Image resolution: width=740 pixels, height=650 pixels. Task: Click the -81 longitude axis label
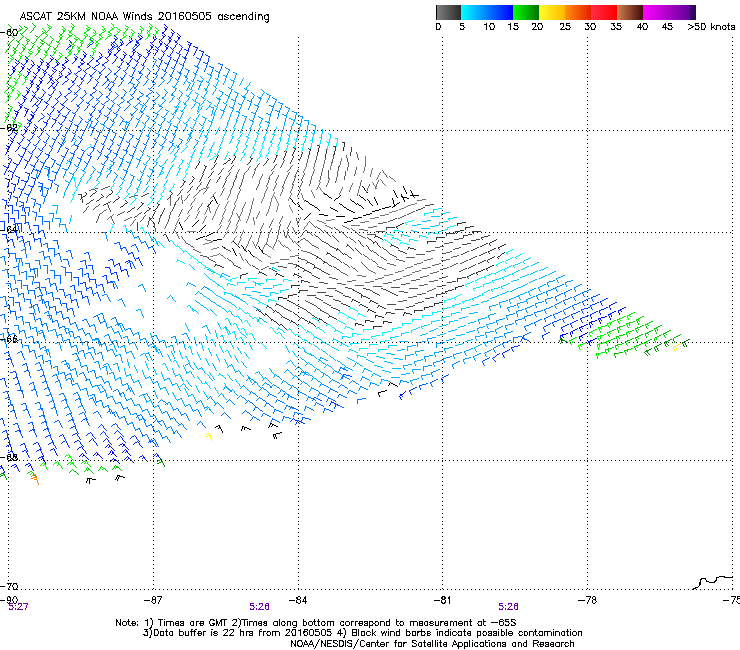(442, 600)
